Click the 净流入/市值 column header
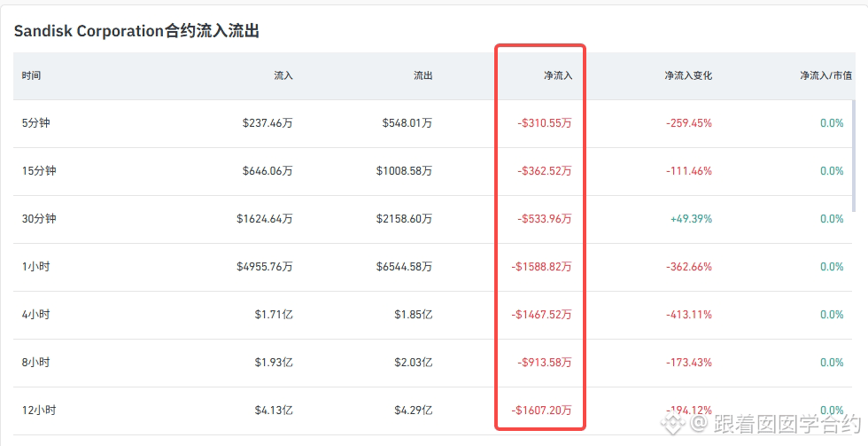Image resolution: width=868 pixels, height=446 pixels. point(825,75)
